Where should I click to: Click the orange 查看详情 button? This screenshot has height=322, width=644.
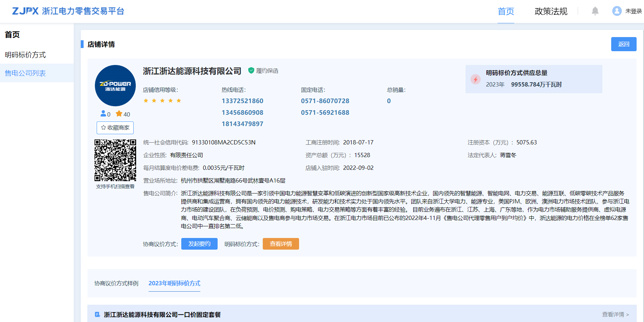click(x=281, y=244)
